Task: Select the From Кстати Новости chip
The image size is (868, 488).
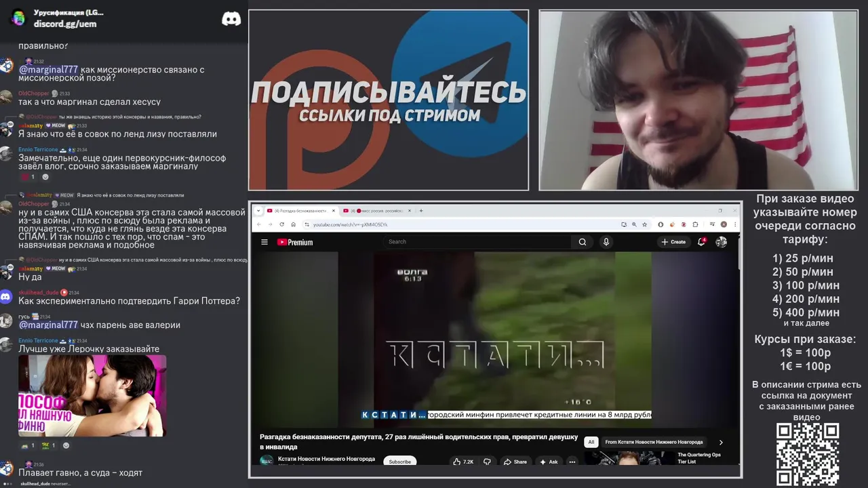Action: pyautogui.click(x=654, y=442)
